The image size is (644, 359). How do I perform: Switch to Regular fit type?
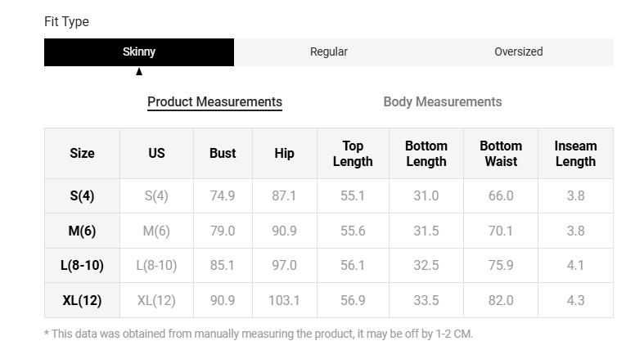(328, 52)
